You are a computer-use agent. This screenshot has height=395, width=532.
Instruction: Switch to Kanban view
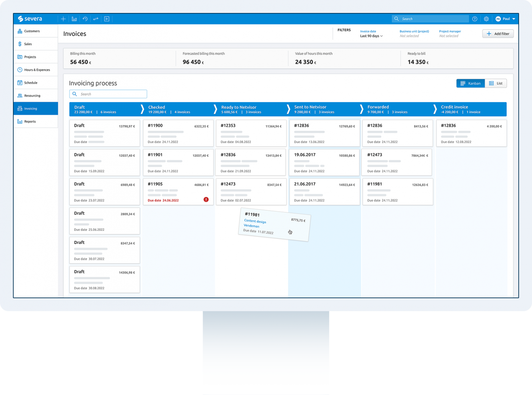tap(470, 83)
